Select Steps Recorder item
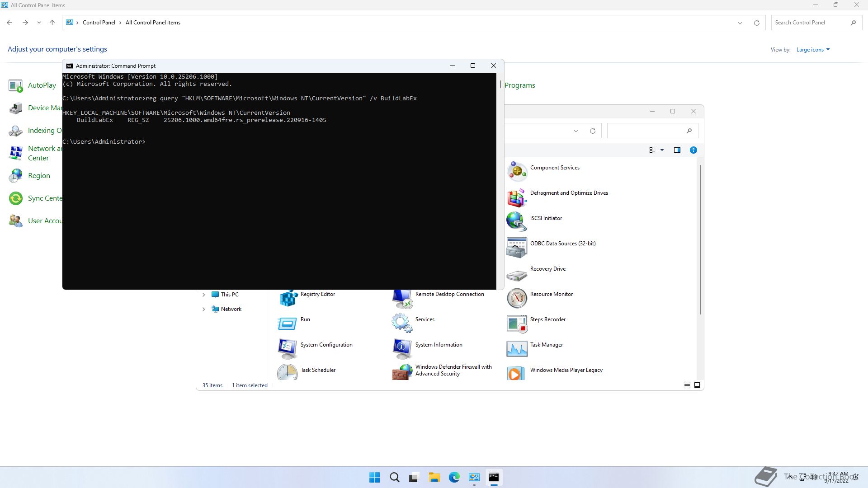 coord(547,319)
